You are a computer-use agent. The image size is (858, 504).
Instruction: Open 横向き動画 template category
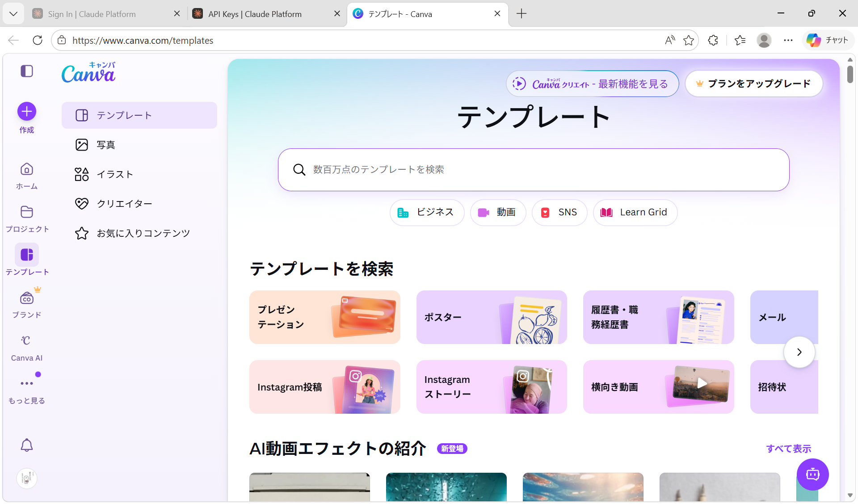(659, 387)
